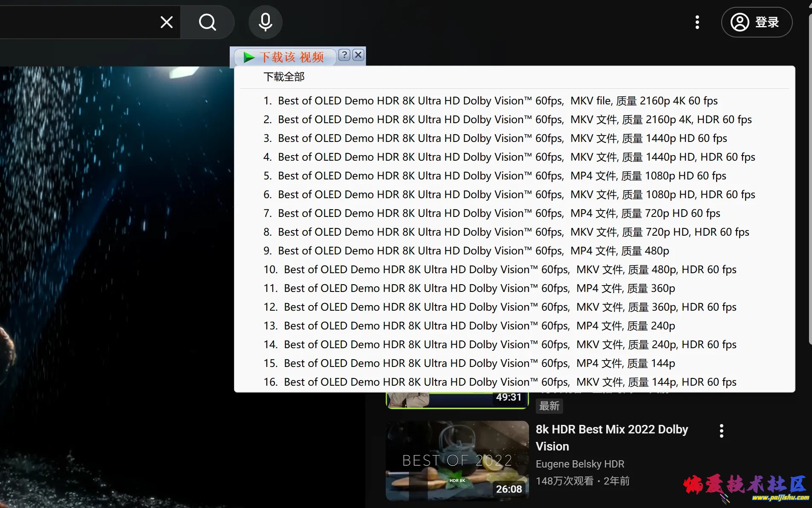Clear the search box with X icon
The image size is (812, 508).
[167, 22]
